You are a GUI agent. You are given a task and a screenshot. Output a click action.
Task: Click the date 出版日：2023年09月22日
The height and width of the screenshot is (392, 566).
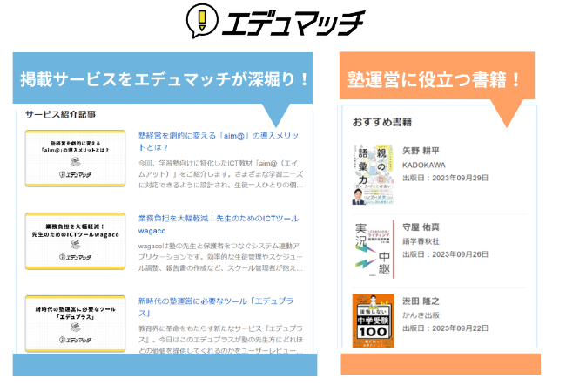pyautogui.click(x=446, y=328)
